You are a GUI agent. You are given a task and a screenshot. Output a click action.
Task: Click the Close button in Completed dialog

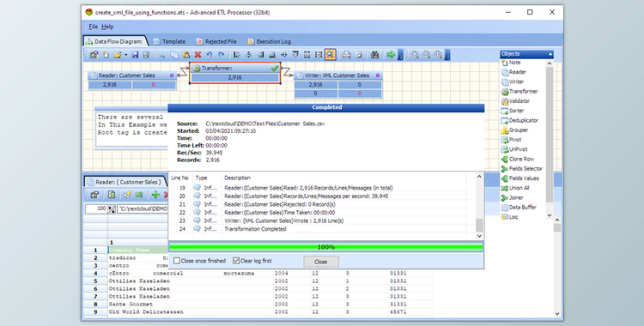pyautogui.click(x=321, y=262)
